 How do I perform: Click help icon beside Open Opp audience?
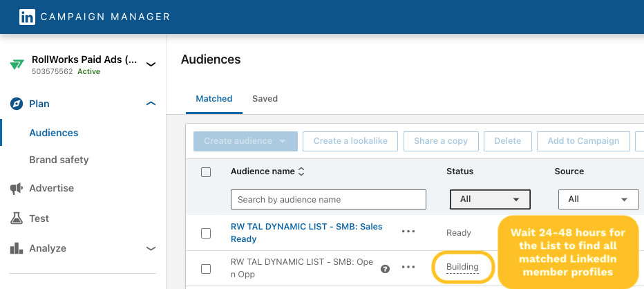click(x=386, y=268)
